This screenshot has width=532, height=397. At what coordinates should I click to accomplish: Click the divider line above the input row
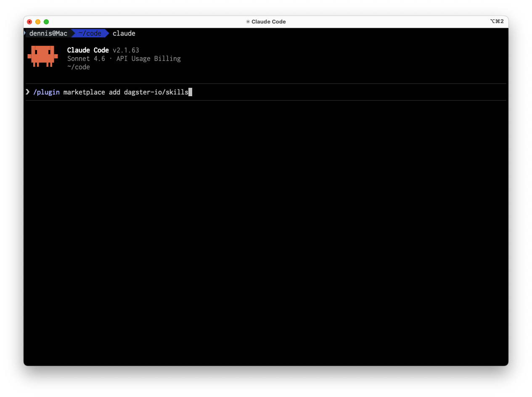pos(266,84)
